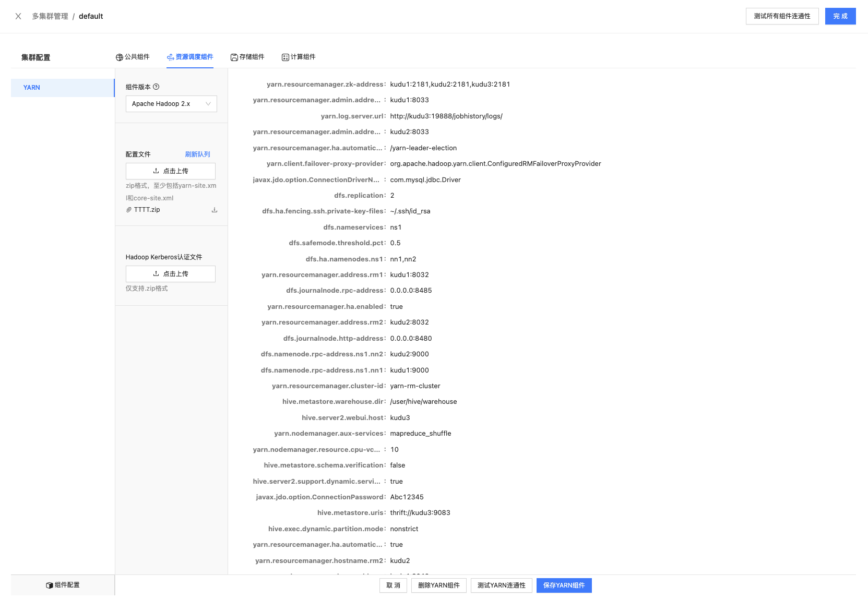
Task: Click the 刷新队列 link
Action: 197,154
